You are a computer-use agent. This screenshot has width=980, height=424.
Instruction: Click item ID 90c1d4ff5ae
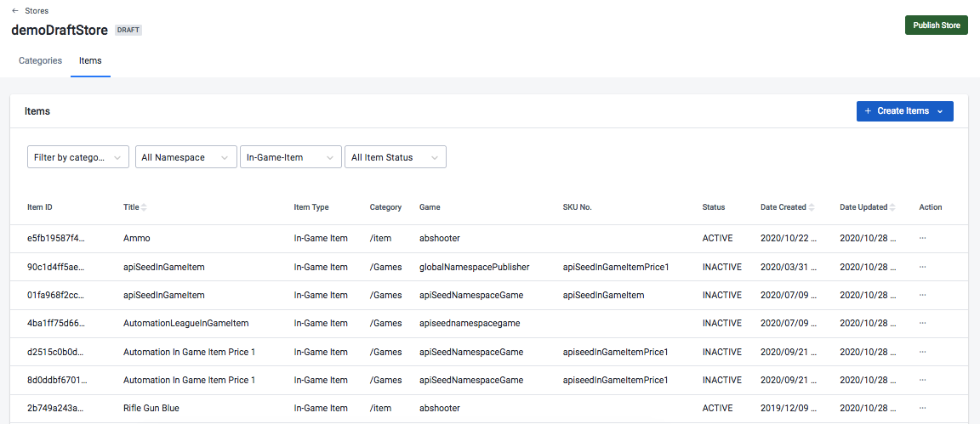55,267
